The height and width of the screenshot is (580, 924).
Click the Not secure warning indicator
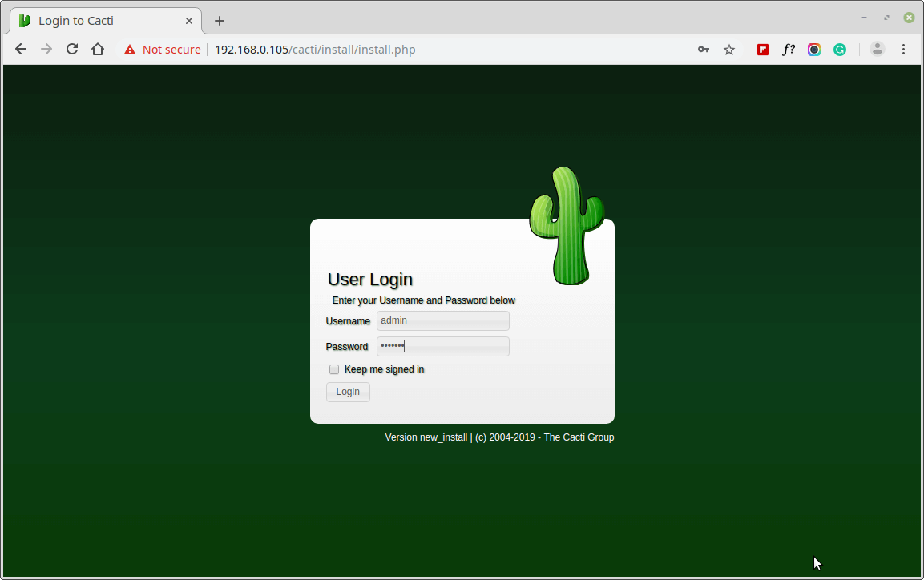pos(162,49)
